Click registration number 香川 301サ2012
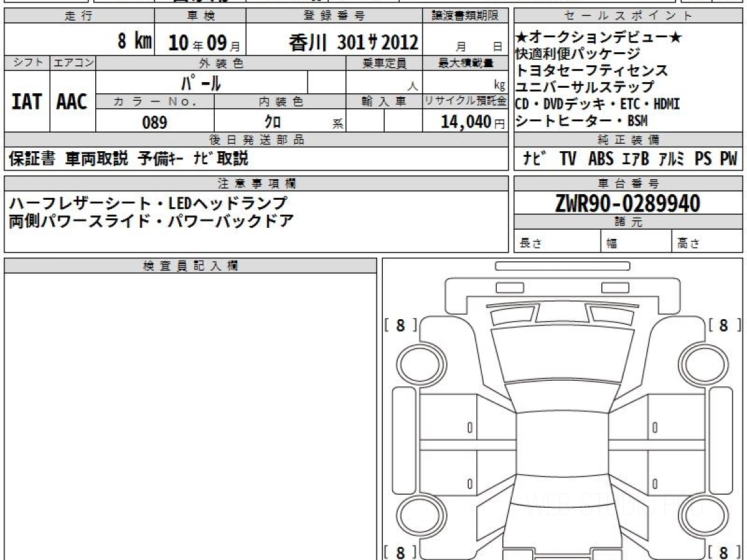The height and width of the screenshot is (560, 747). pos(354,42)
